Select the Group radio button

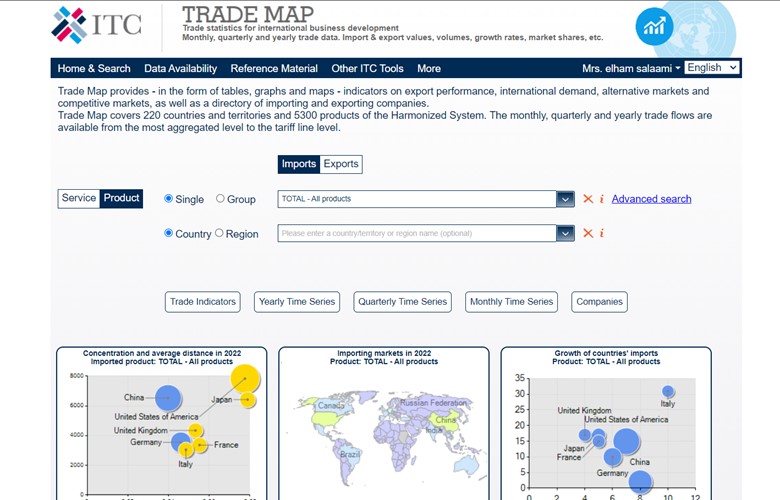click(x=220, y=199)
